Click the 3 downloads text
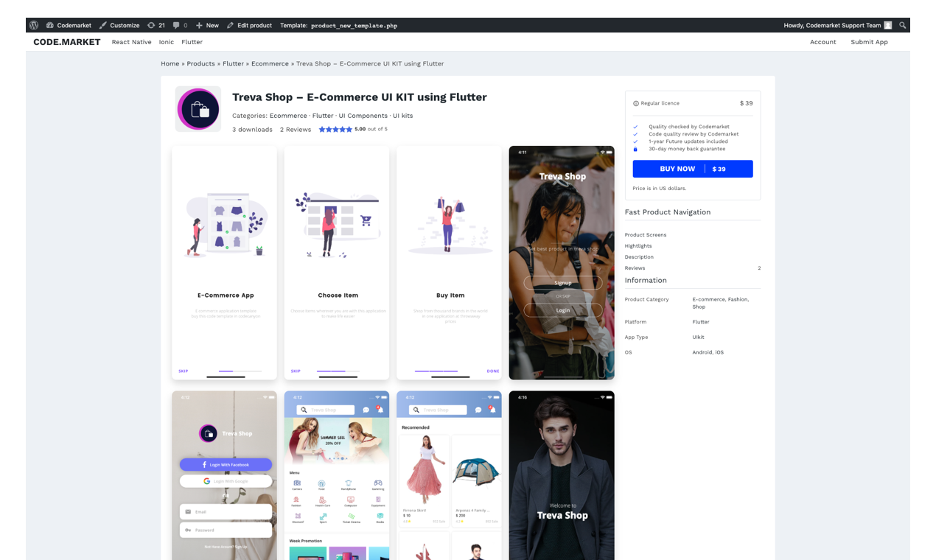936x560 pixels. pos(252,130)
